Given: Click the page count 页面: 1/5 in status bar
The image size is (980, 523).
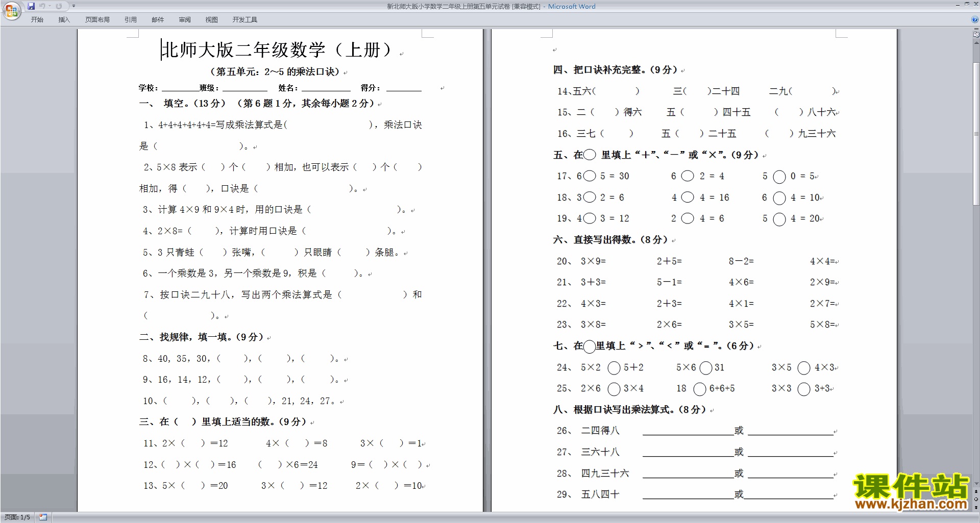Looking at the screenshot, I should (17, 517).
